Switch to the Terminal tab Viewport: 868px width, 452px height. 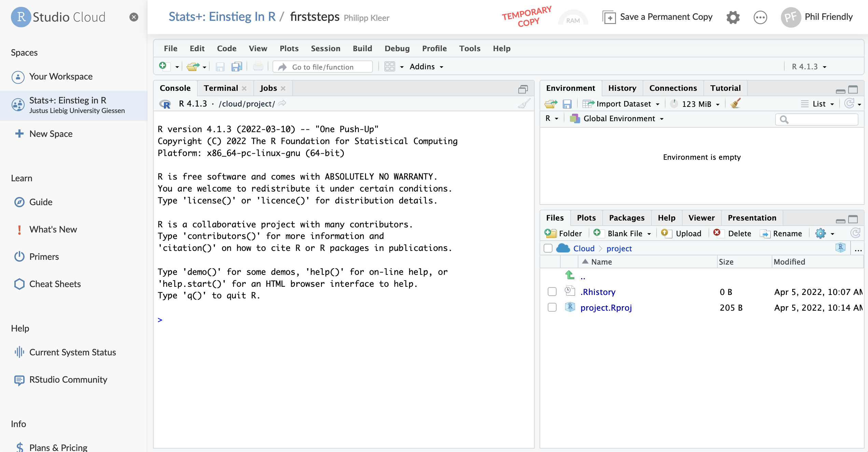(221, 88)
